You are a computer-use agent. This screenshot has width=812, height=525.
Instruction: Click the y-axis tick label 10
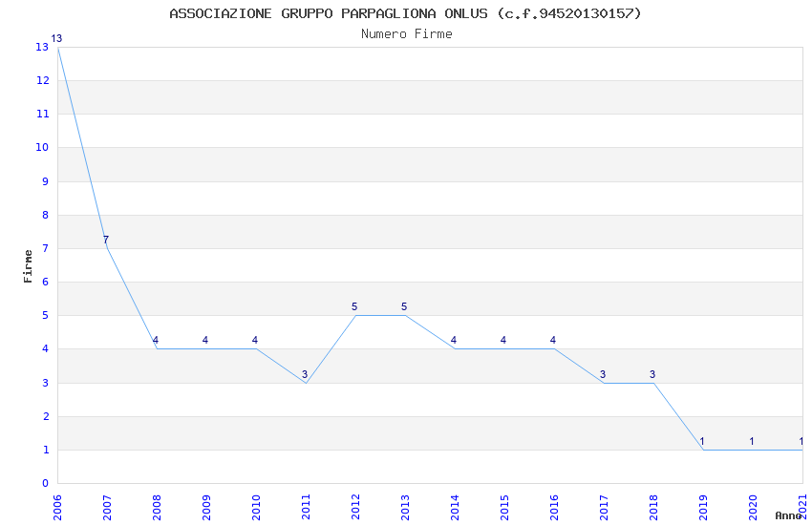point(43,148)
